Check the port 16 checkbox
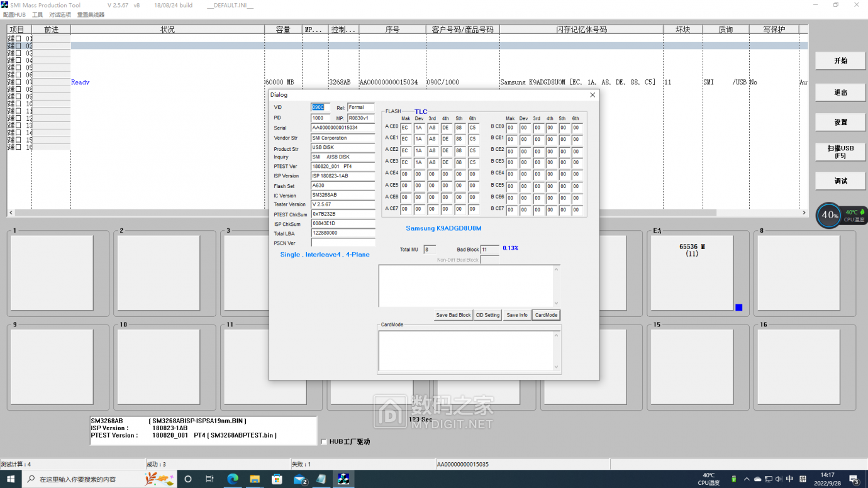This screenshot has height=488, width=868. (x=18, y=147)
